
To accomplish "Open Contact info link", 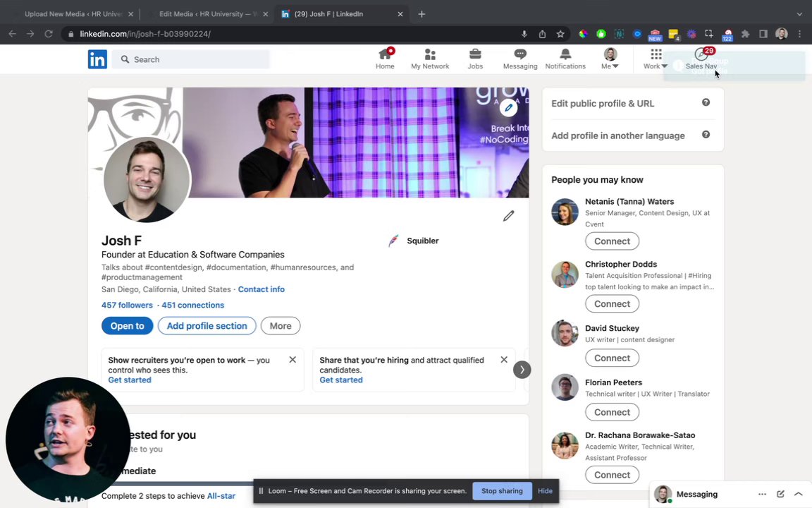I will [261, 289].
